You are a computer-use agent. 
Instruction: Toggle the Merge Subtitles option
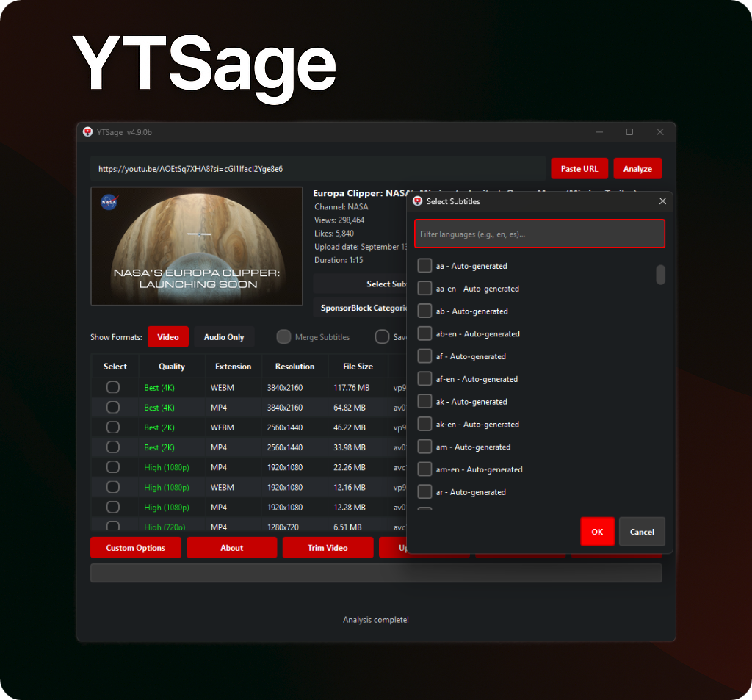(284, 337)
